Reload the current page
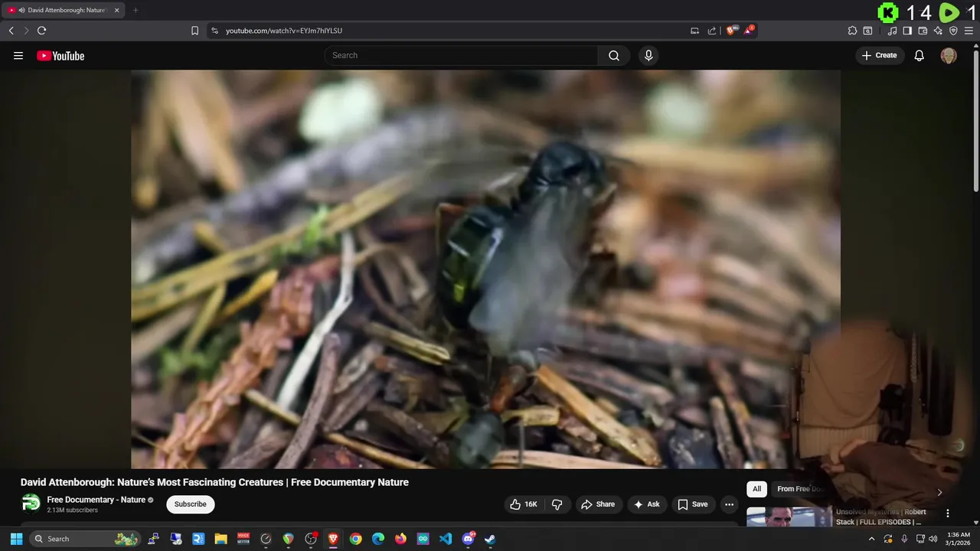This screenshot has width=980, height=551. click(x=41, y=31)
